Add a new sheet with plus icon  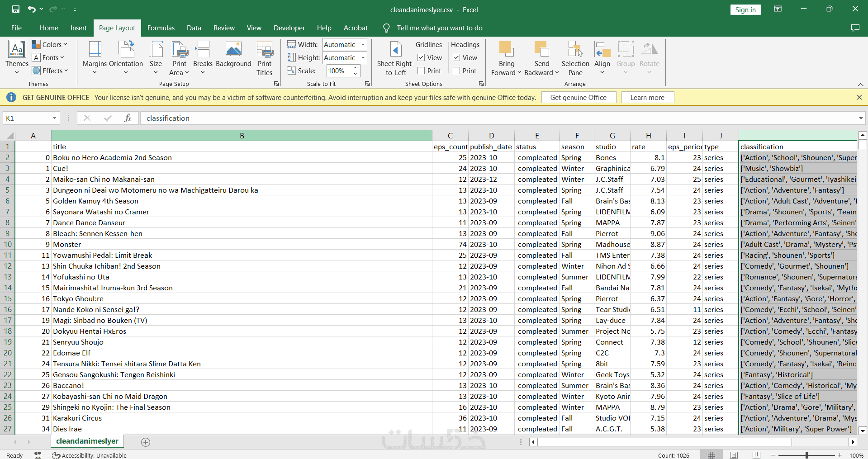pyautogui.click(x=146, y=442)
